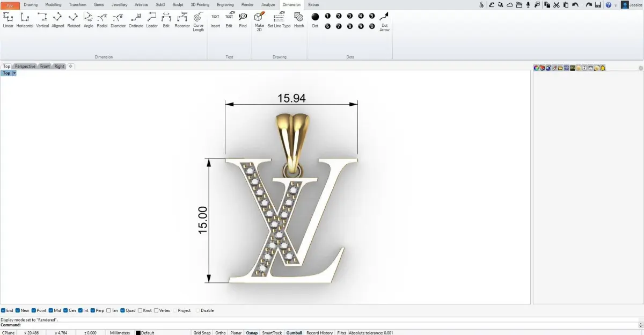Viewport: 644px width, 335px height.
Task: Toggle the Point osnap checkbox
Action: click(x=34, y=310)
